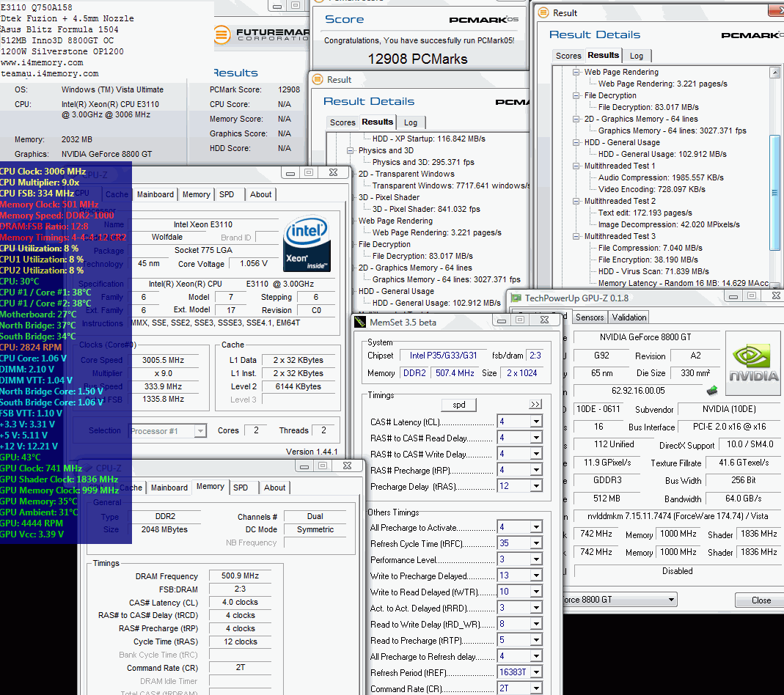Open the Performance Level dropdown
Screen dimensions: 784x695
pos(536,559)
